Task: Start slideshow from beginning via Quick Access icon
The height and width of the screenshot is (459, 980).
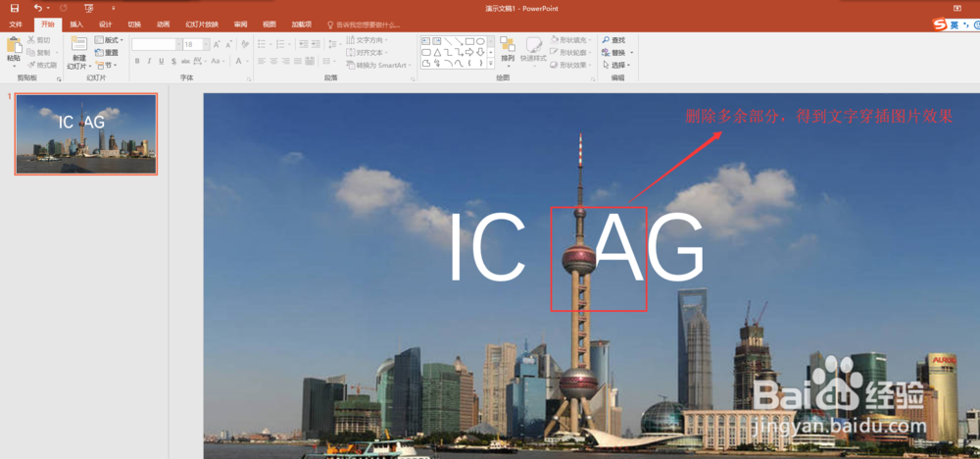Action: [89, 8]
